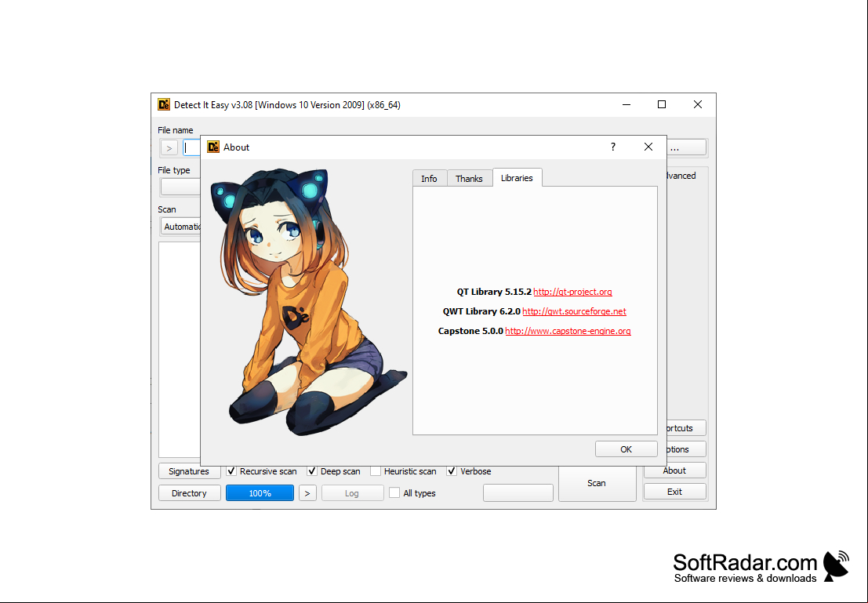The height and width of the screenshot is (603, 868).
Task: Click the Directory button
Action: (x=189, y=492)
